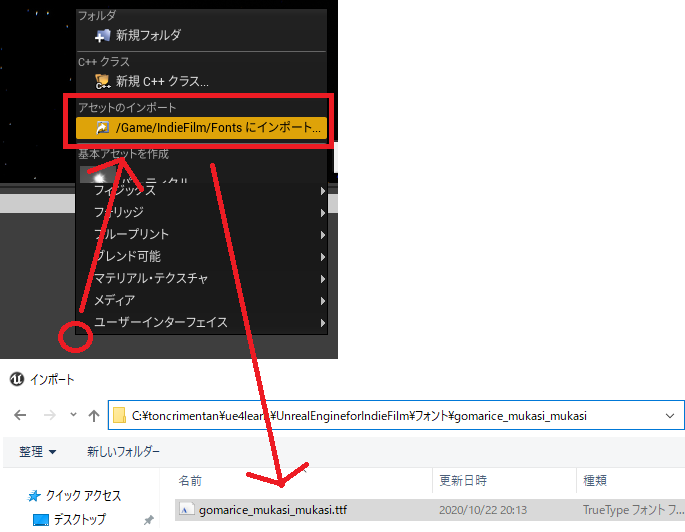Click the New Folder icon with plus sign
Image resolution: width=685 pixels, height=532 pixels.
(103, 35)
